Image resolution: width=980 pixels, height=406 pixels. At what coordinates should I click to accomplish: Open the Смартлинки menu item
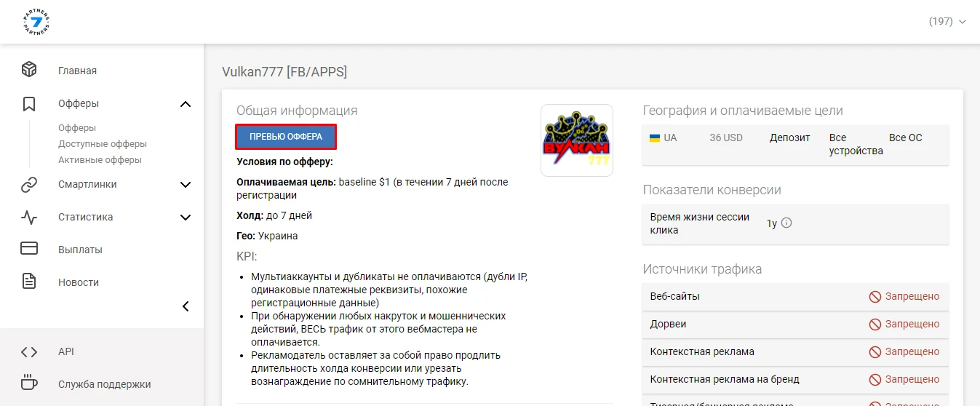[87, 184]
